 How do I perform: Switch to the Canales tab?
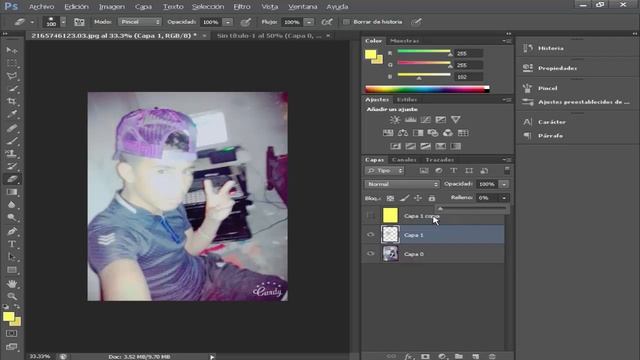[x=404, y=160]
